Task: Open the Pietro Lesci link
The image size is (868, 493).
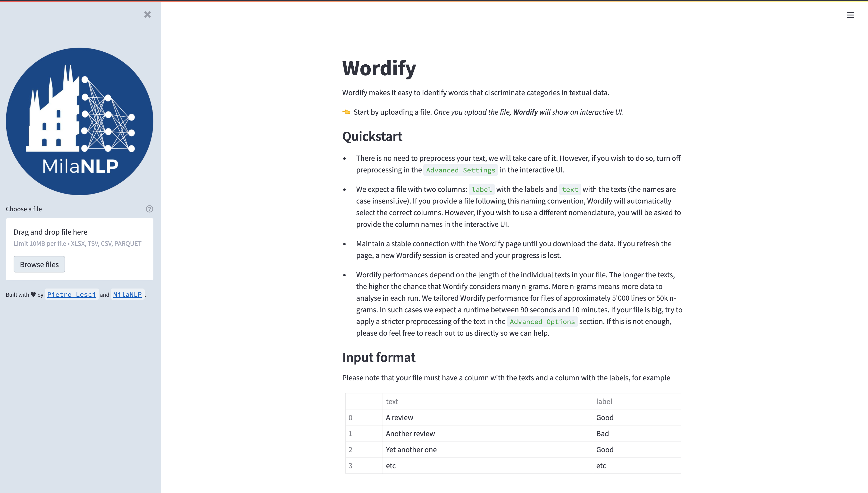Action: point(71,295)
